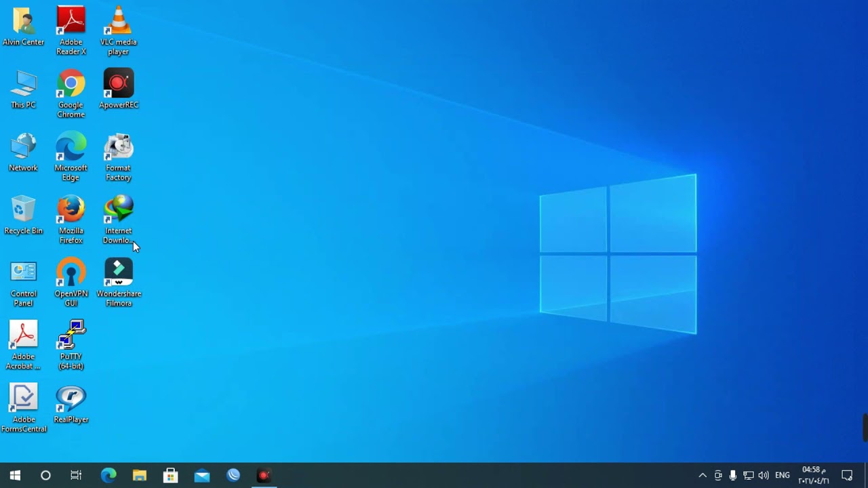The image size is (868, 488).
Task: Open the blue swirl app on taskbar
Action: coord(233,475)
